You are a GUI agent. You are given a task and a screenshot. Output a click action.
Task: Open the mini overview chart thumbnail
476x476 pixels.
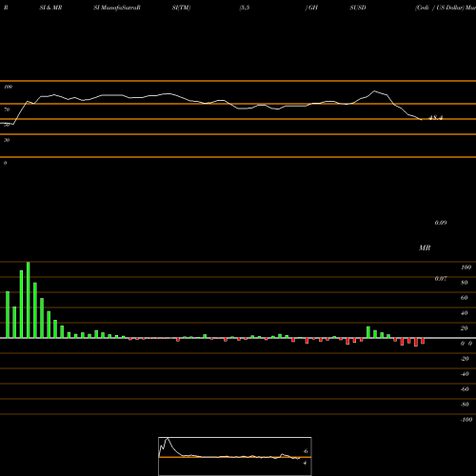[x=235, y=456]
